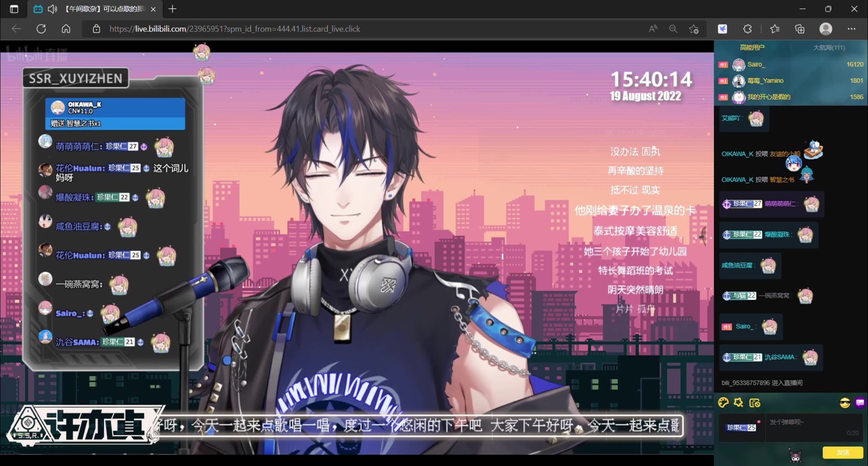Open the tab actions menu icon

14,9
